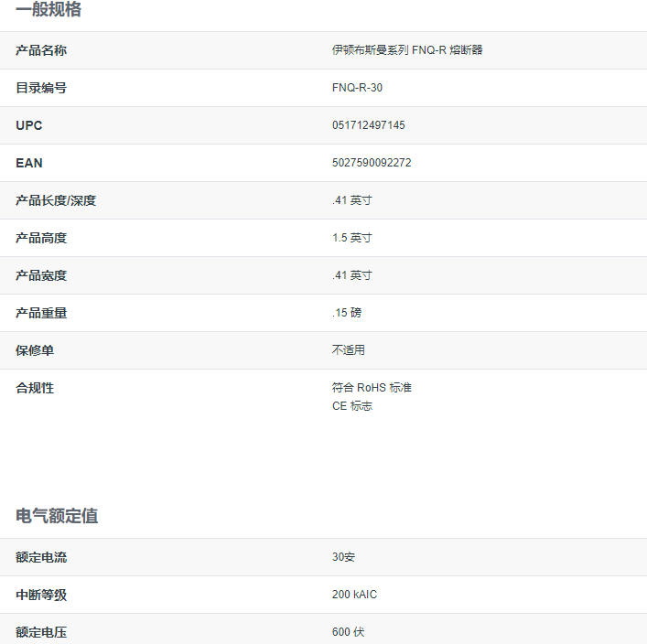This screenshot has height=644, width=647.
Task: Select compliance text CE 标志
Action: click(352, 406)
